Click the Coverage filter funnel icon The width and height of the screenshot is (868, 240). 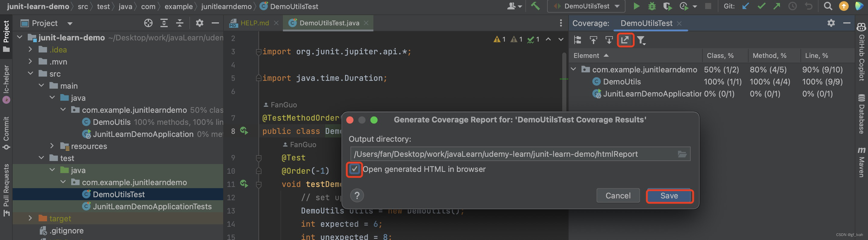tap(641, 40)
